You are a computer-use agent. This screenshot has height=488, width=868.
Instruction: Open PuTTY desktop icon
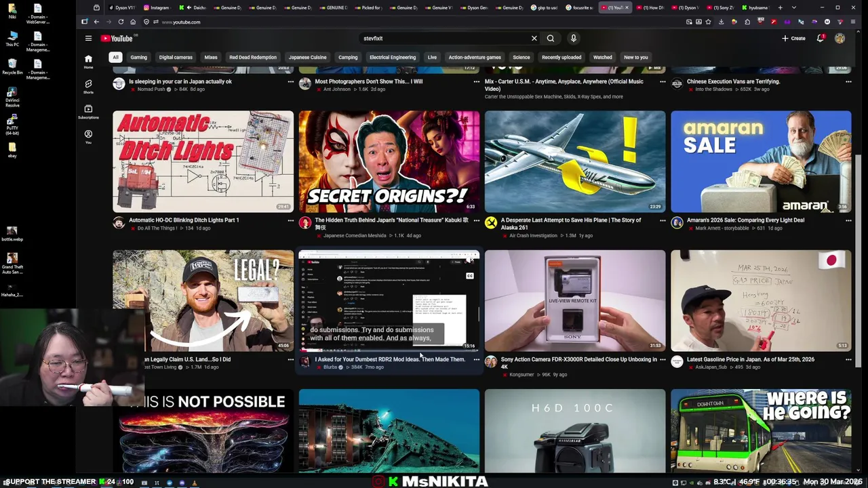(12, 125)
